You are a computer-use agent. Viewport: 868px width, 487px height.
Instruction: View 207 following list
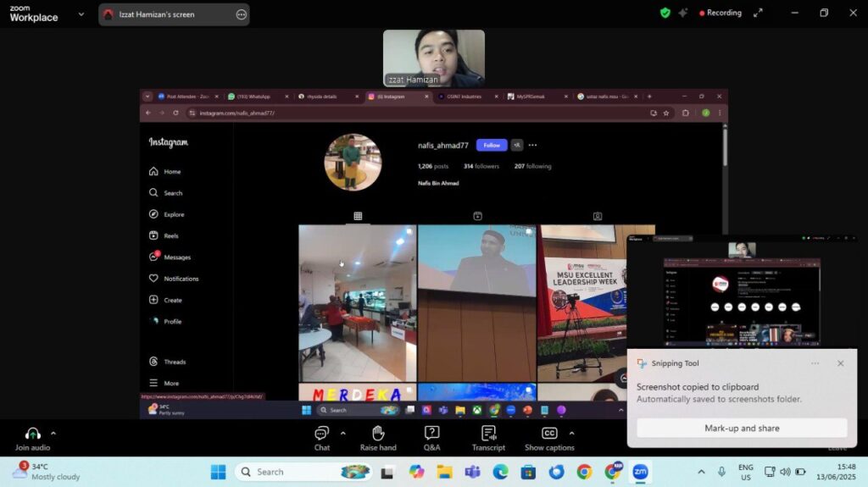tap(532, 166)
